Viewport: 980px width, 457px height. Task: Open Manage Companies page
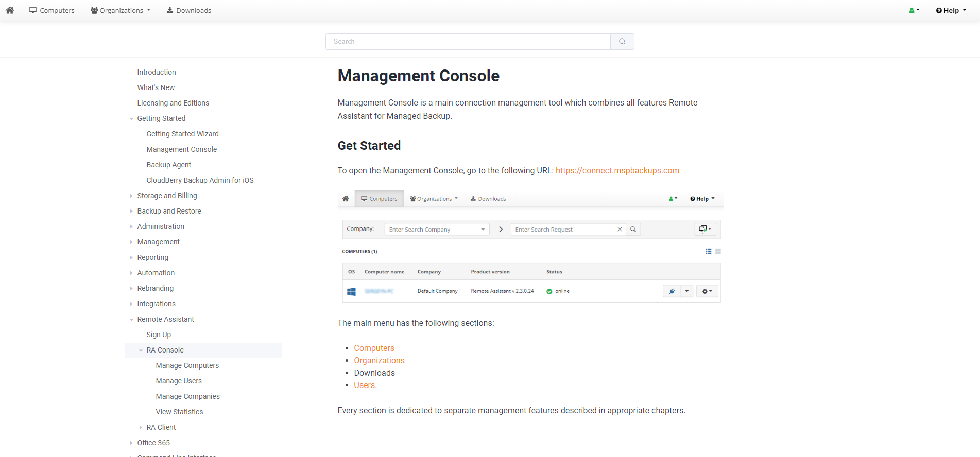click(188, 396)
